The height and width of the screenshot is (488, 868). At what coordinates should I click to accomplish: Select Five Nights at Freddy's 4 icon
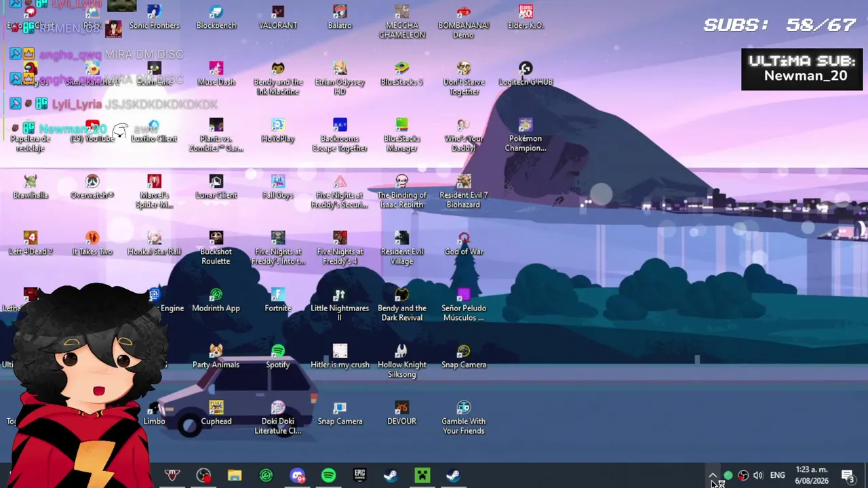click(340, 247)
